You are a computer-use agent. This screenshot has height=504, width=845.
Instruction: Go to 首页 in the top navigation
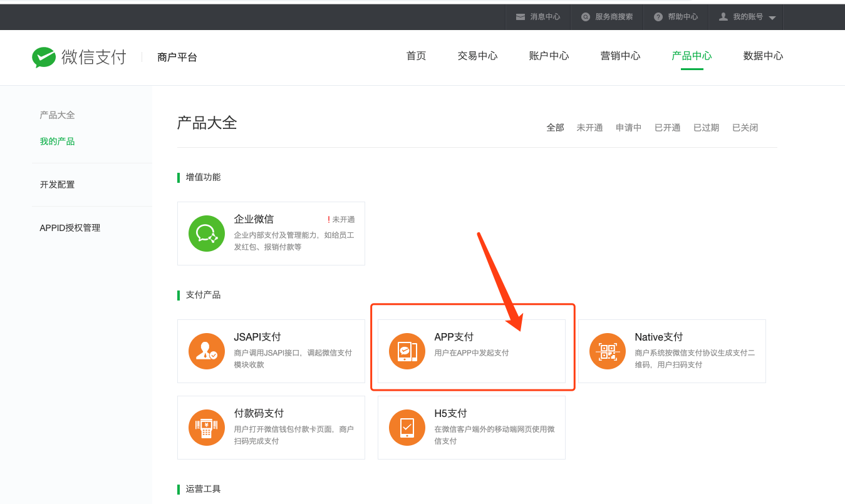point(417,56)
